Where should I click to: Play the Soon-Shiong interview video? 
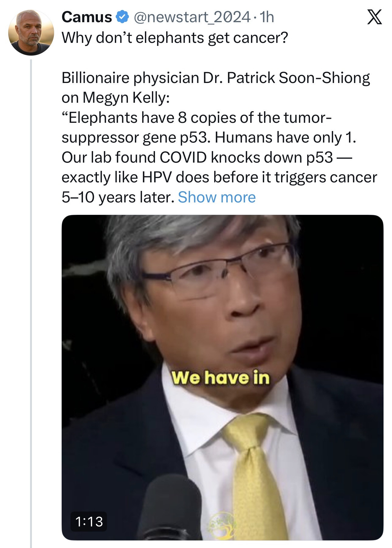(222, 334)
